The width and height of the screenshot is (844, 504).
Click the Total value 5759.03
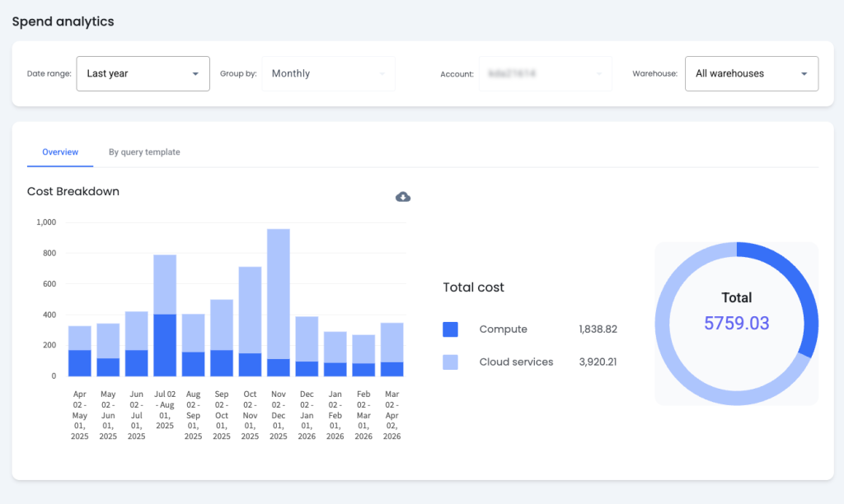[x=736, y=324]
